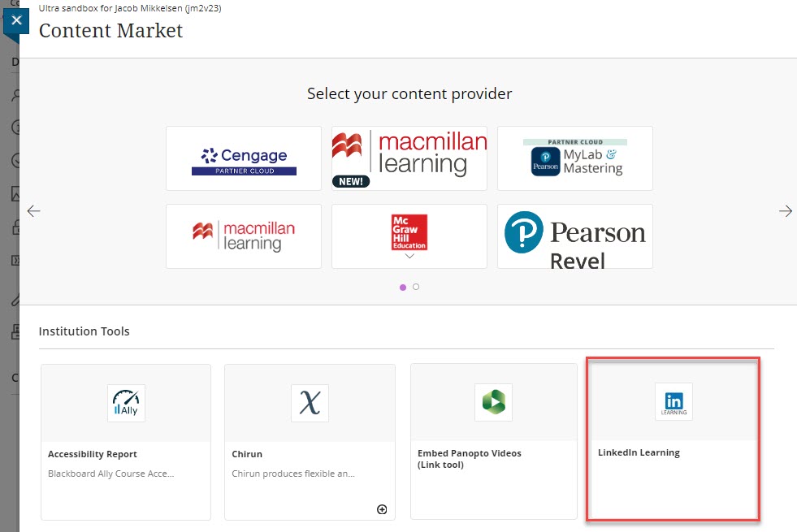Viewport: 797px width, 532px height.
Task: Go back using the left carousel arrow
Action: 33,210
